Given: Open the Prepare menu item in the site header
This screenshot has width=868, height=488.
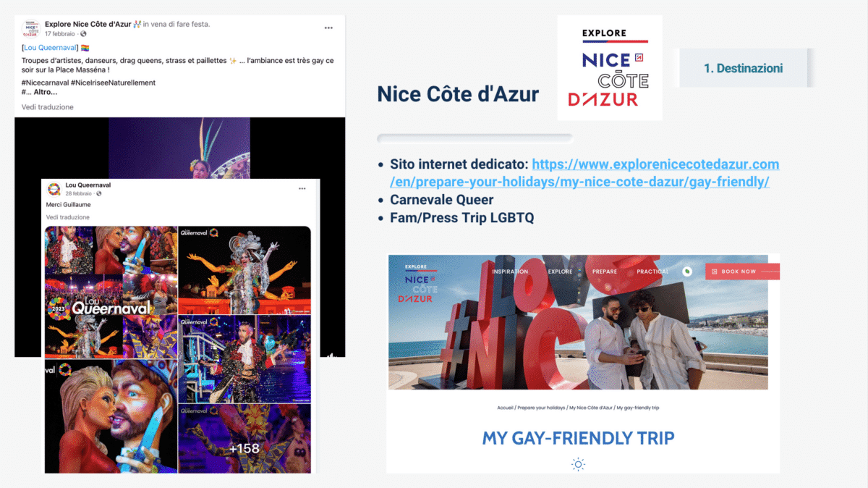Looking at the screenshot, I should pos(605,272).
